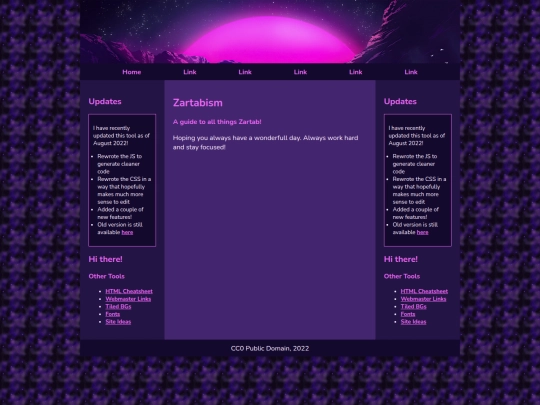The image size is (540, 405).
Task: Click the 'Updates' heading in the right sidebar
Action: (x=400, y=102)
